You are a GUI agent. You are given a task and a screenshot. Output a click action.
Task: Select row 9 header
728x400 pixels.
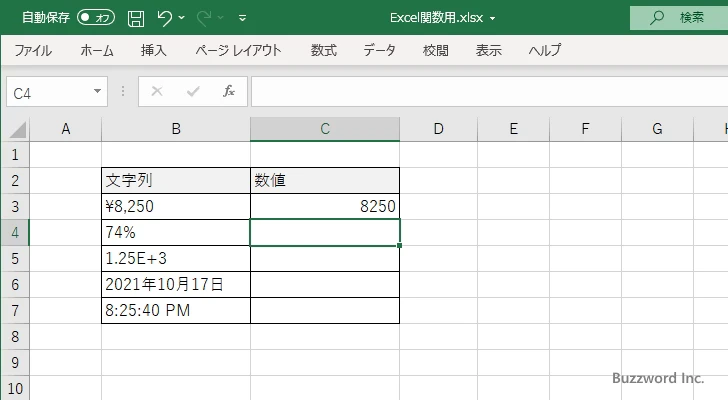click(x=15, y=362)
